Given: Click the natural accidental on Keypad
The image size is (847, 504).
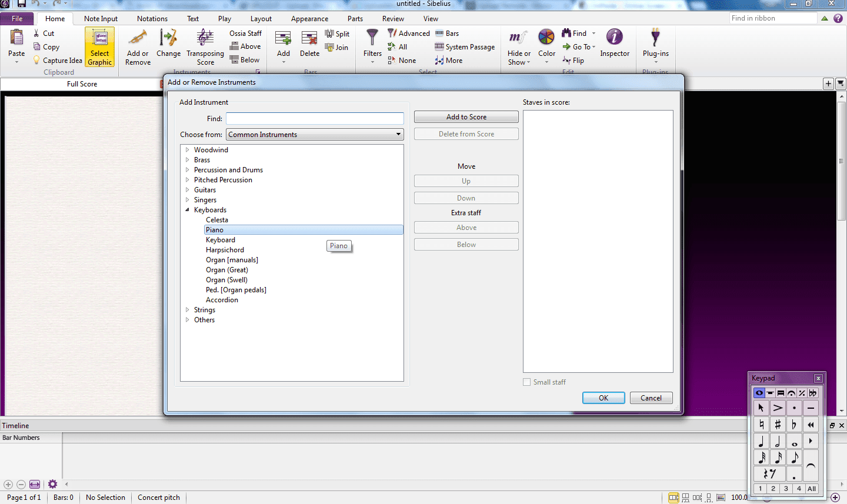Looking at the screenshot, I should pos(761,425).
